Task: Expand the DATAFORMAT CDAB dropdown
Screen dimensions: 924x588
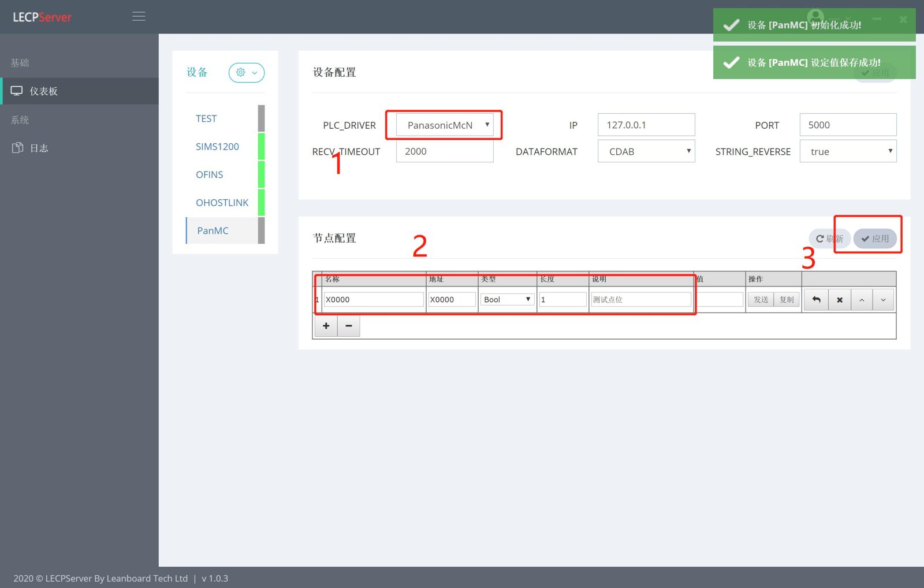Action: pos(646,151)
